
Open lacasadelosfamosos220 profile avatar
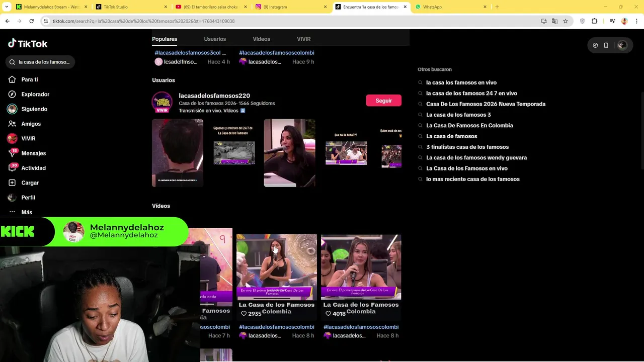click(162, 103)
